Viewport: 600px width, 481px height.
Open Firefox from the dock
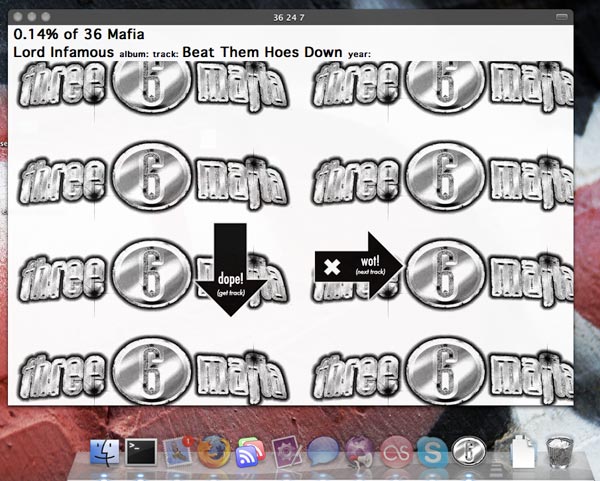coord(214,452)
